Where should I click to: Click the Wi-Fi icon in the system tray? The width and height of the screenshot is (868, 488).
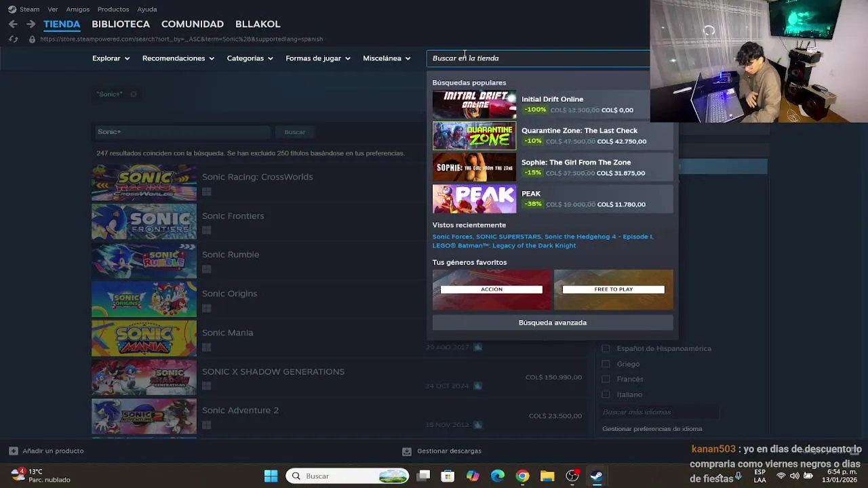pyautogui.click(x=781, y=476)
